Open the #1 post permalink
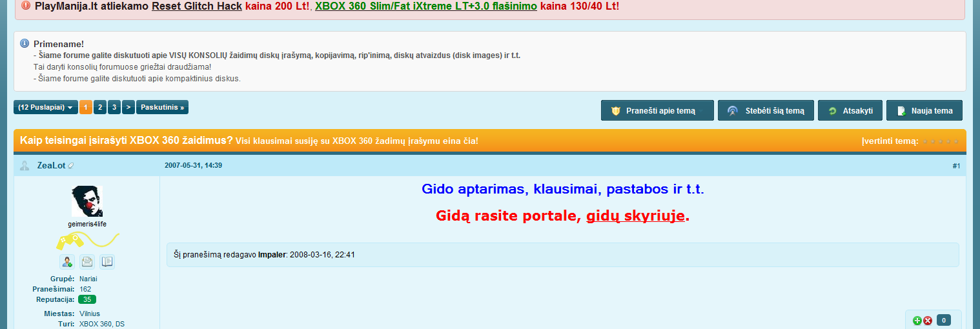 [956, 166]
